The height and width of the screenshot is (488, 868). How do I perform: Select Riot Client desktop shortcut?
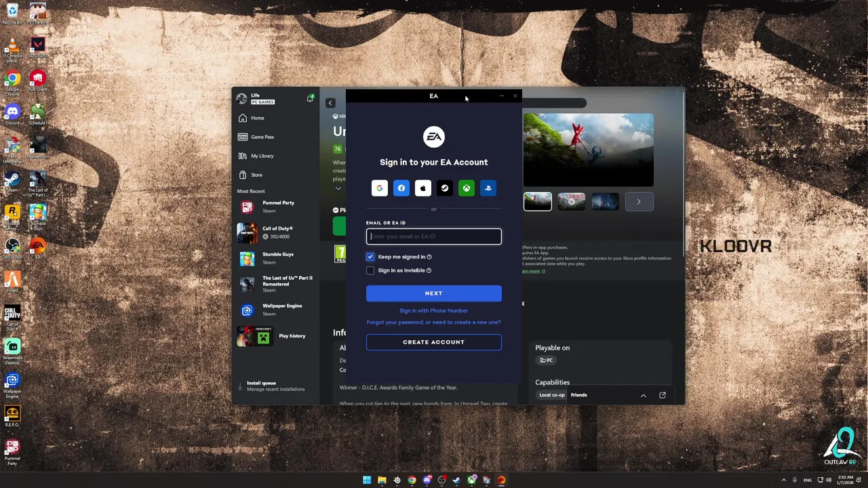(37, 81)
